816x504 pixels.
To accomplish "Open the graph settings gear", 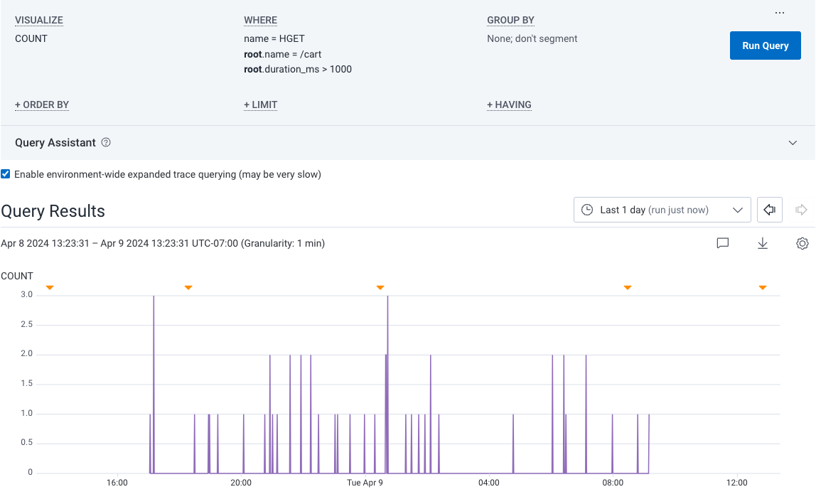I will pos(802,243).
